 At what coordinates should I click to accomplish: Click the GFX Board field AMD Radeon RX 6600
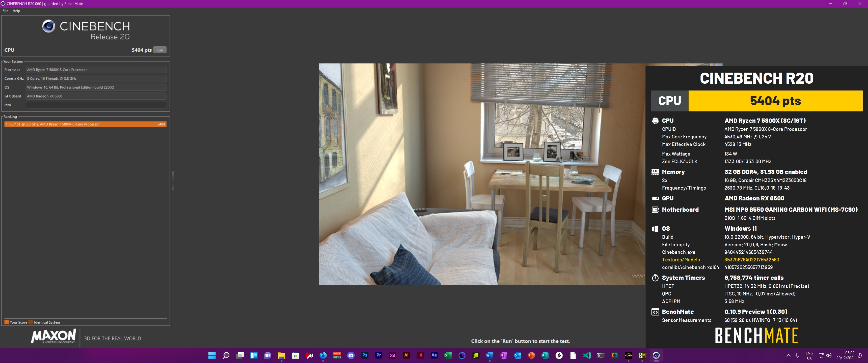point(96,96)
